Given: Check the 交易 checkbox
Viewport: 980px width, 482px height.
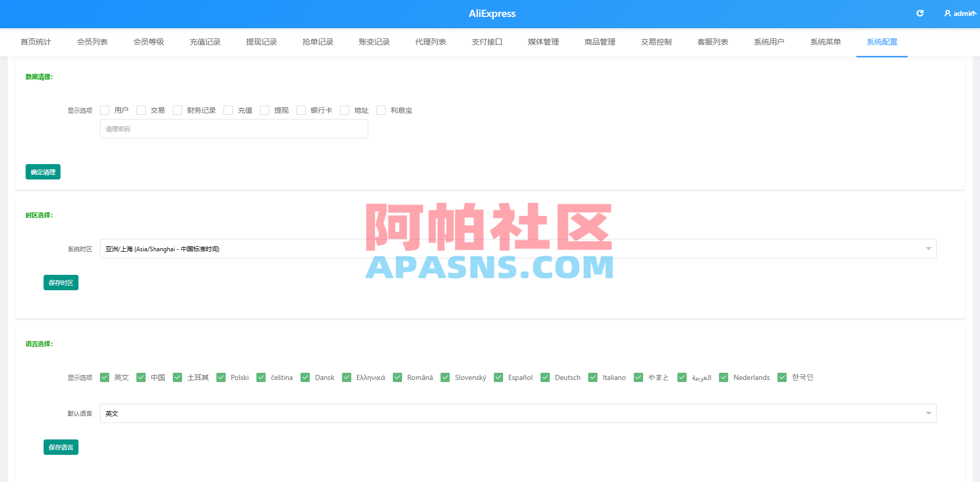Looking at the screenshot, I should 141,110.
